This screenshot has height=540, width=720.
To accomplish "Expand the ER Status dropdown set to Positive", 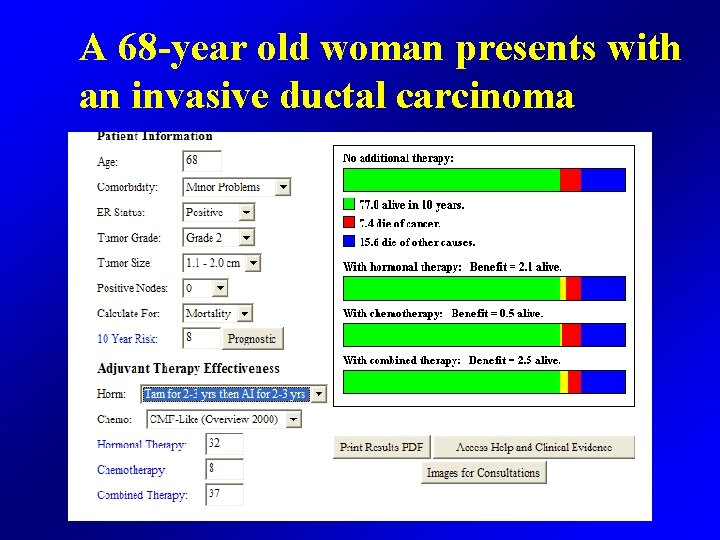I will [219, 212].
